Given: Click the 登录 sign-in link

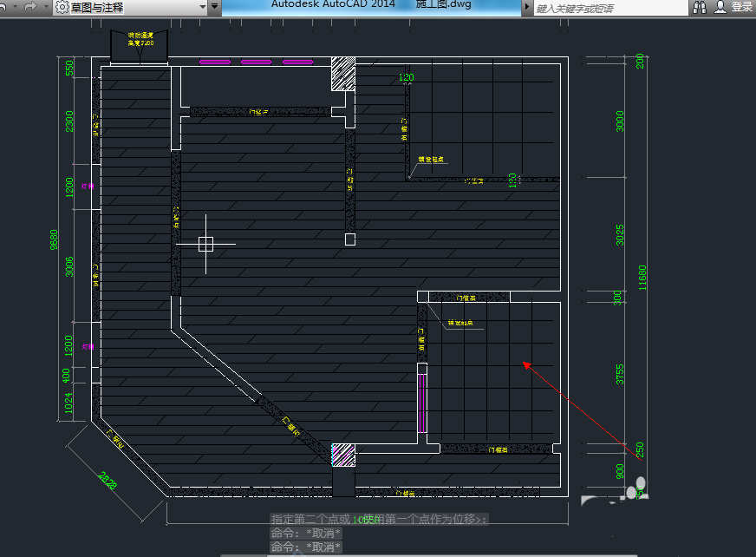Looking at the screenshot, I should point(742,7).
